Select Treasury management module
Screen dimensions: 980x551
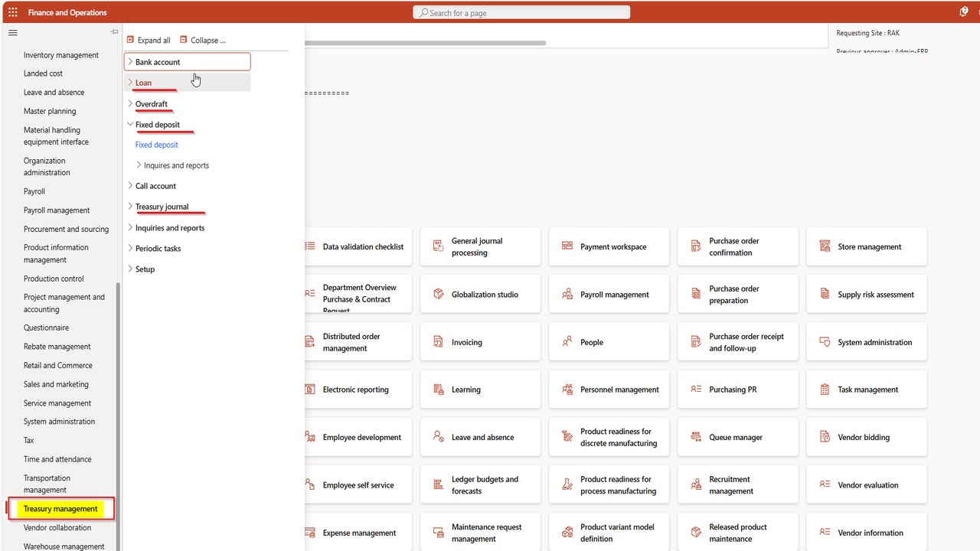tap(60, 509)
